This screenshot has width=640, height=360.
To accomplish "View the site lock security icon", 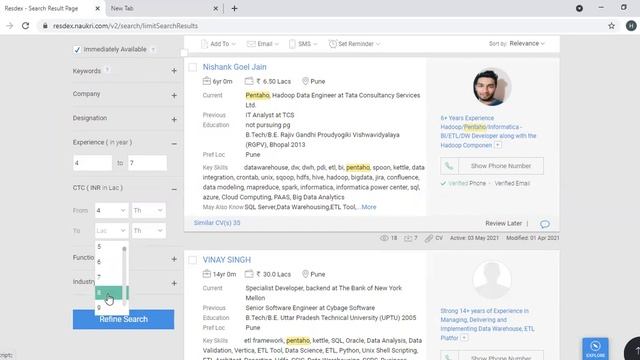I will pos(45,26).
